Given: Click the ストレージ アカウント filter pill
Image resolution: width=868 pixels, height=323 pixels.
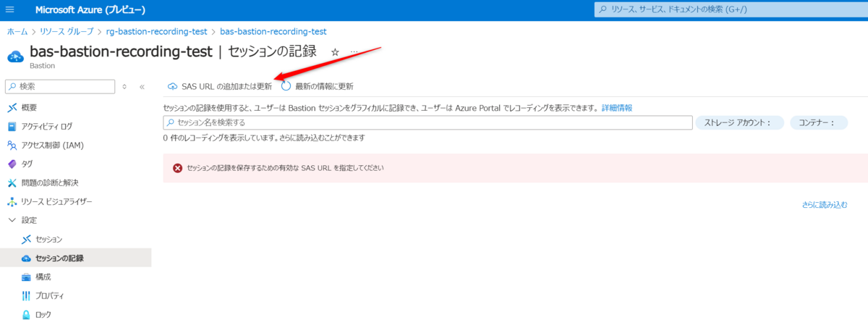Looking at the screenshot, I should point(739,122).
